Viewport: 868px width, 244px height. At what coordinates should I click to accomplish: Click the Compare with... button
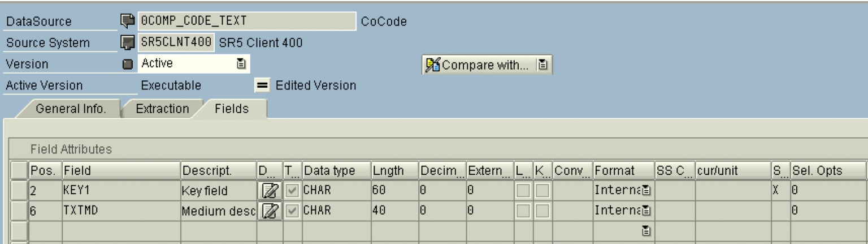coord(485,65)
